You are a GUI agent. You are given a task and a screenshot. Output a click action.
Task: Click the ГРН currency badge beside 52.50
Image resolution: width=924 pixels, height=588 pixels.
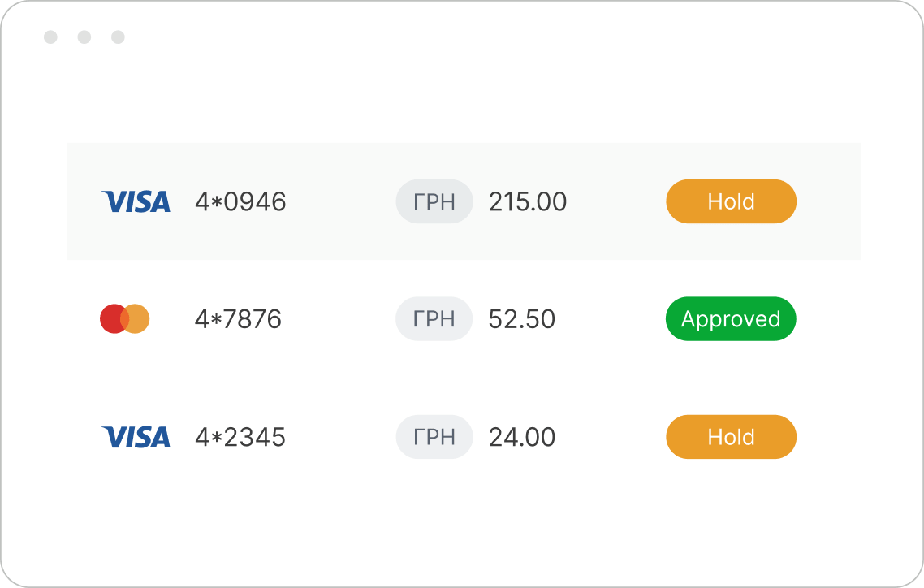point(434,318)
